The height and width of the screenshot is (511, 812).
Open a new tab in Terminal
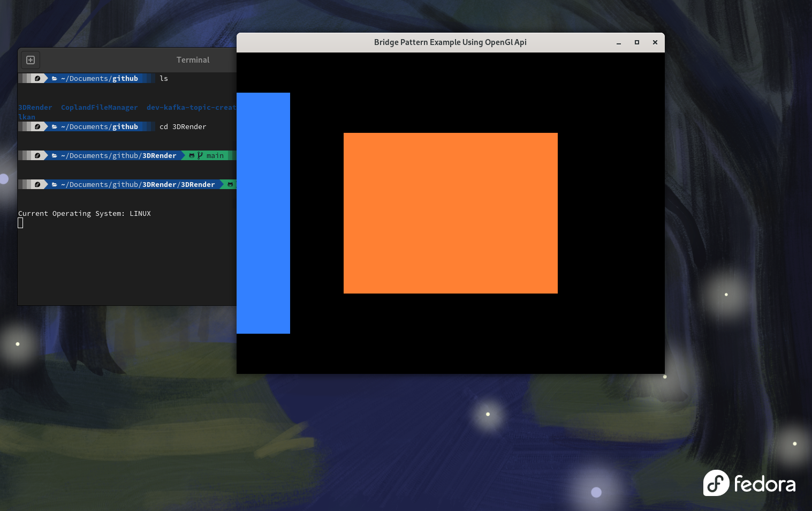[x=31, y=60]
